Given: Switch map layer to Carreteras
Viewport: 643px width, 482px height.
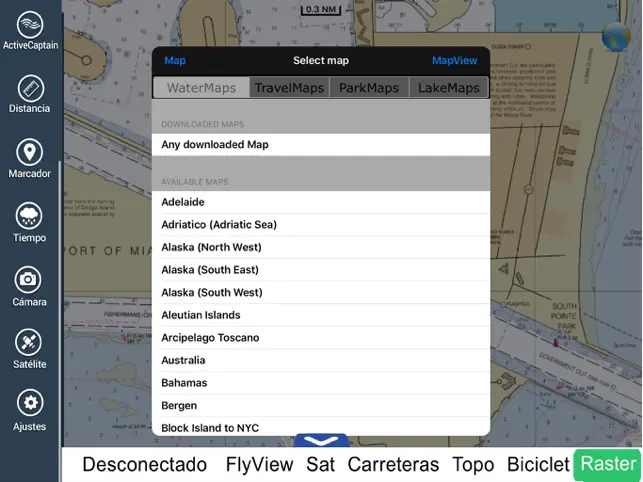Looking at the screenshot, I should pyautogui.click(x=393, y=465).
